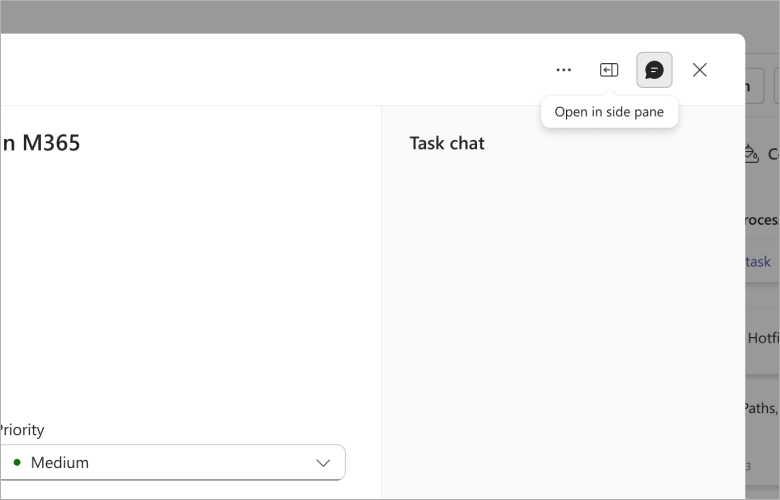Click the Priority field label
Image resolution: width=780 pixels, height=500 pixels.
(x=22, y=429)
